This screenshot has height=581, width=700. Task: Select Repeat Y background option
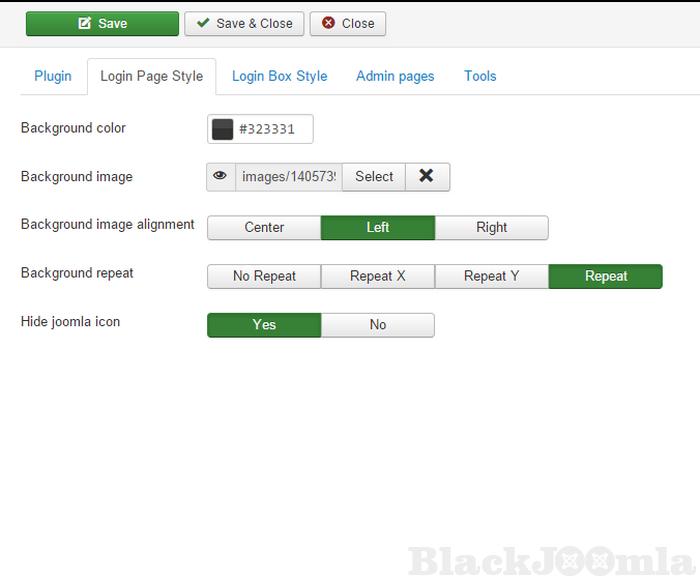(x=491, y=276)
